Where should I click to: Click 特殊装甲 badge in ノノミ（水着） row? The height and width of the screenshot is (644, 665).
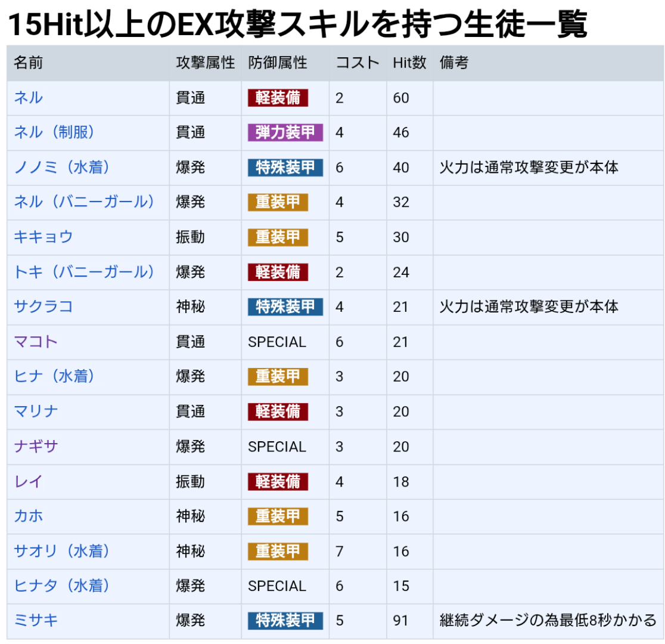(285, 168)
